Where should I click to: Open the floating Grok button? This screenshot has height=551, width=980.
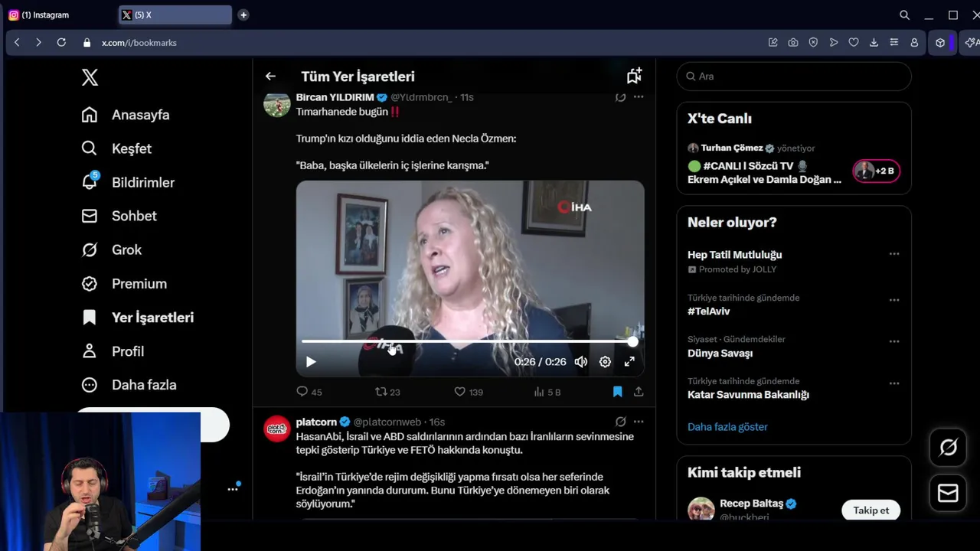click(x=948, y=448)
